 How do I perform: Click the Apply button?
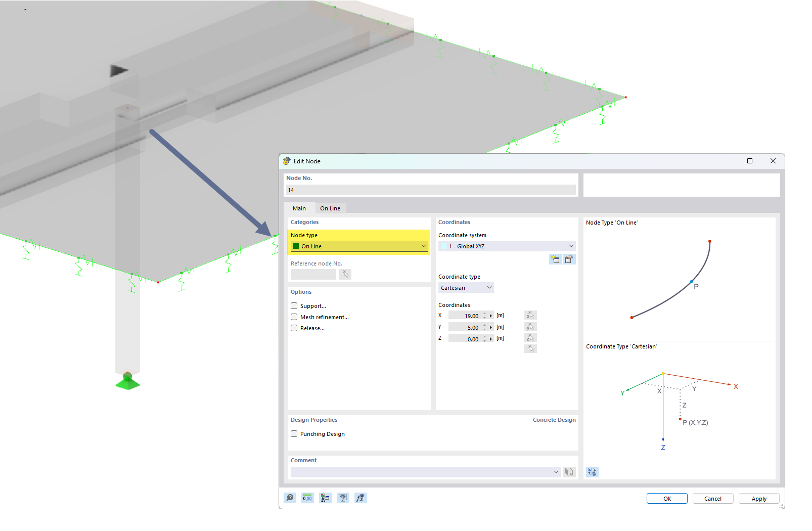[x=759, y=499]
